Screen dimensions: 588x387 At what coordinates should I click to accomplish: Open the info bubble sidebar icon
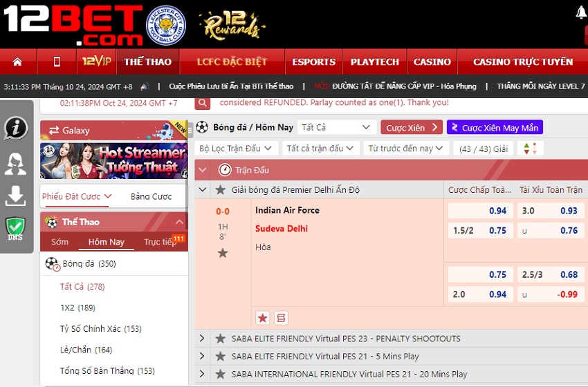click(x=15, y=128)
